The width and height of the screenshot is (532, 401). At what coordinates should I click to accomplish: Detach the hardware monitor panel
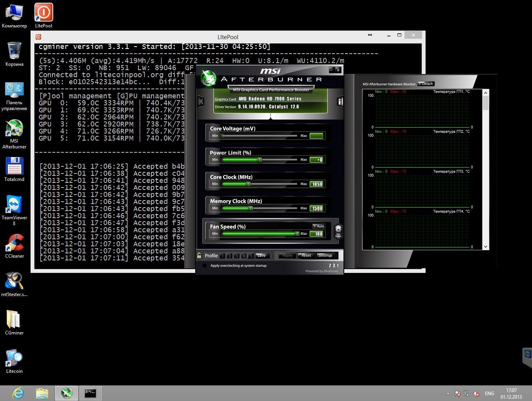pyautogui.click(x=426, y=84)
